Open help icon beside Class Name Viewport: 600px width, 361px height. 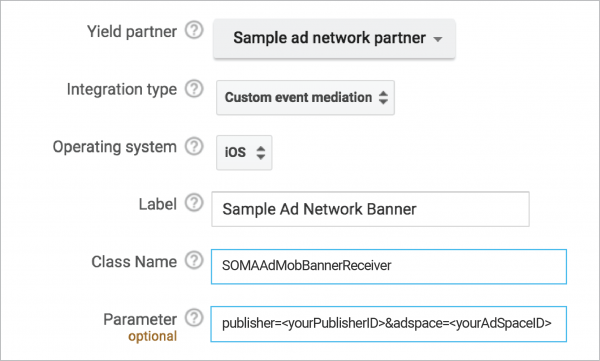tap(194, 260)
